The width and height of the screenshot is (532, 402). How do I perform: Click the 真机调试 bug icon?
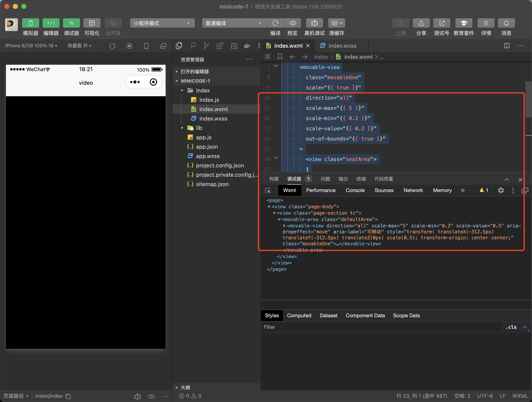[x=314, y=23]
